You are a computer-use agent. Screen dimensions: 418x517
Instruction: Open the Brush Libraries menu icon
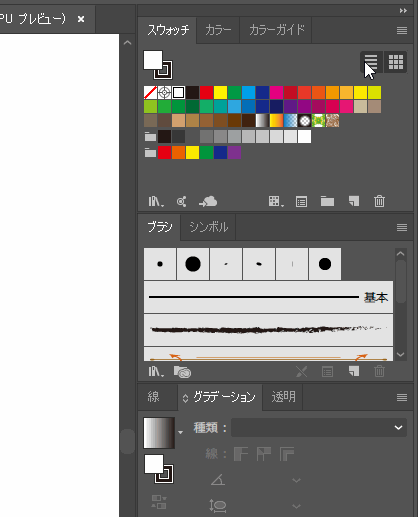click(156, 371)
